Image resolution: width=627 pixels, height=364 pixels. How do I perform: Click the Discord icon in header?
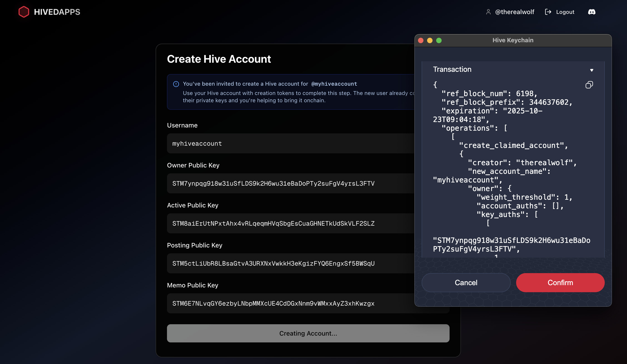pos(591,12)
